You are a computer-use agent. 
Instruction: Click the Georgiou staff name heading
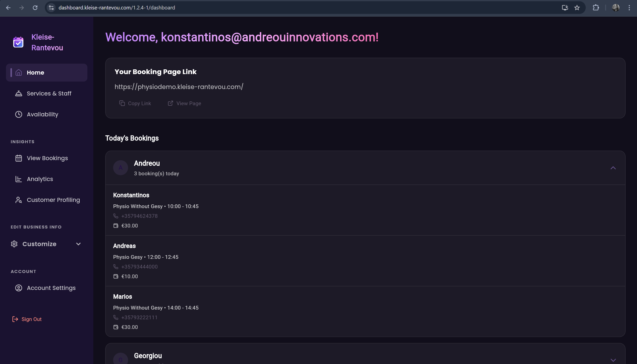coord(148,356)
